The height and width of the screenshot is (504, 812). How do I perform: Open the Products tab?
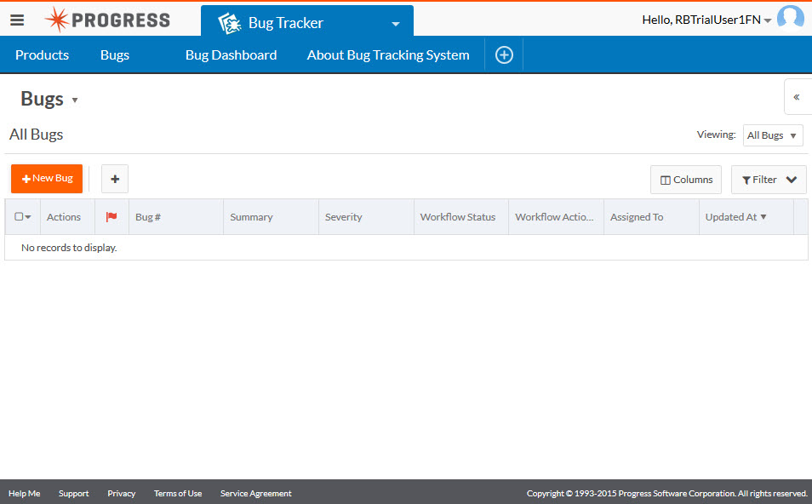(x=42, y=55)
